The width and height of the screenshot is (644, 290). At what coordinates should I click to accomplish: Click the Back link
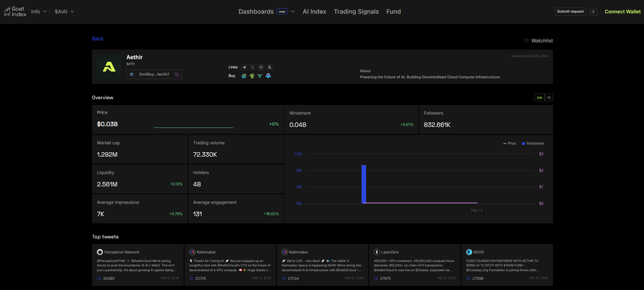click(98, 39)
